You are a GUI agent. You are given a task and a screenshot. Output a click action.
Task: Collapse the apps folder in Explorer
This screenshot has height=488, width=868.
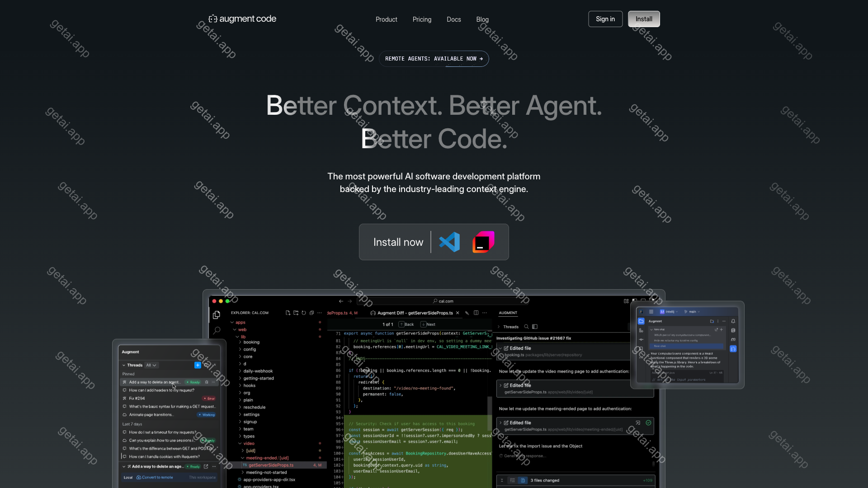[x=232, y=323]
